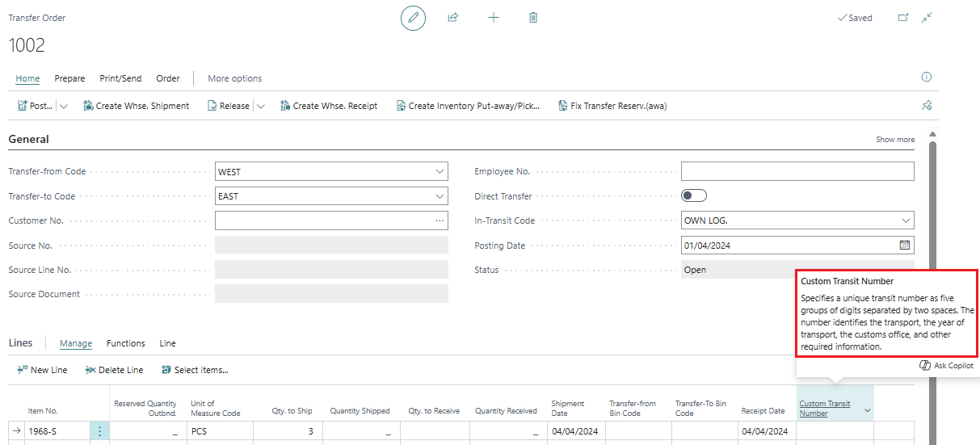Viewport: 980px width, 445px height.
Task: Click the plus icon to create new
Action: point(494,18)
